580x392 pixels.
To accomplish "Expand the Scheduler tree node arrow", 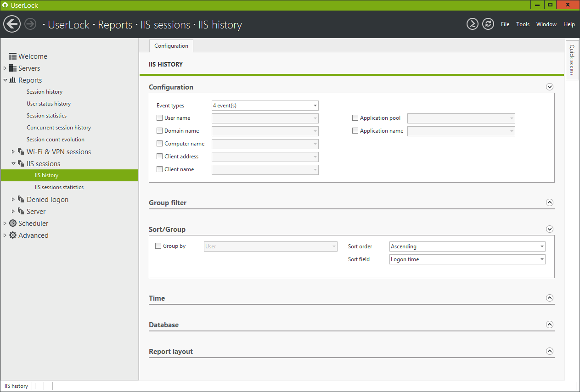I will coord(5,224).
